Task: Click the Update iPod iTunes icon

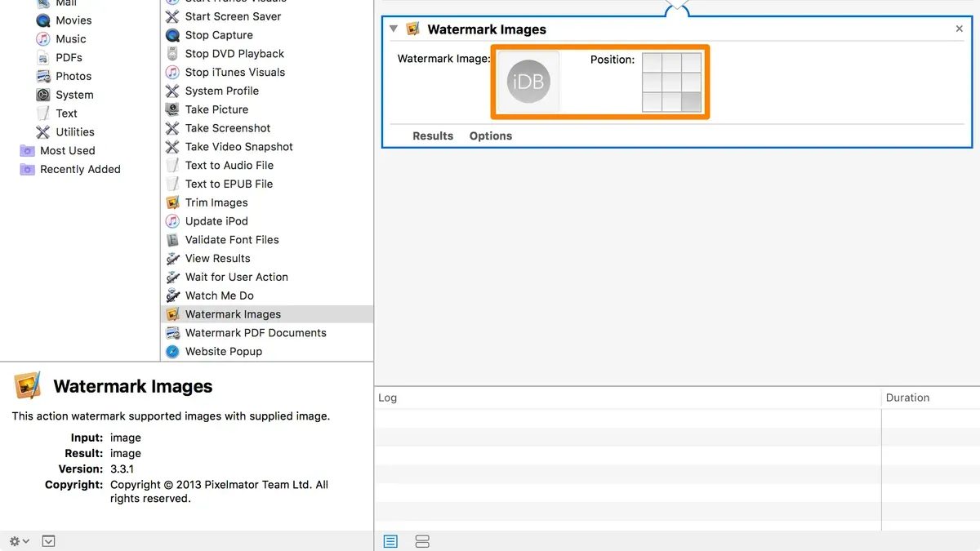Action: (x=172, y=221)
